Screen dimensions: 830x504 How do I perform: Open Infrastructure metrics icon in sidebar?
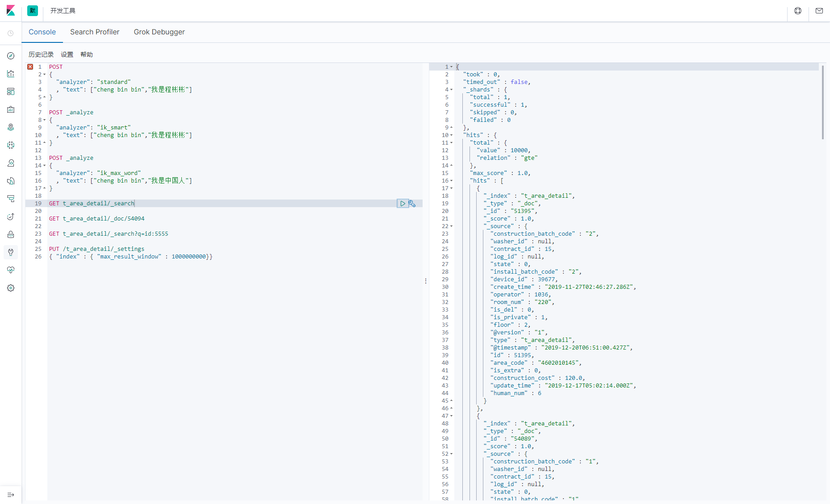point(11,163)
